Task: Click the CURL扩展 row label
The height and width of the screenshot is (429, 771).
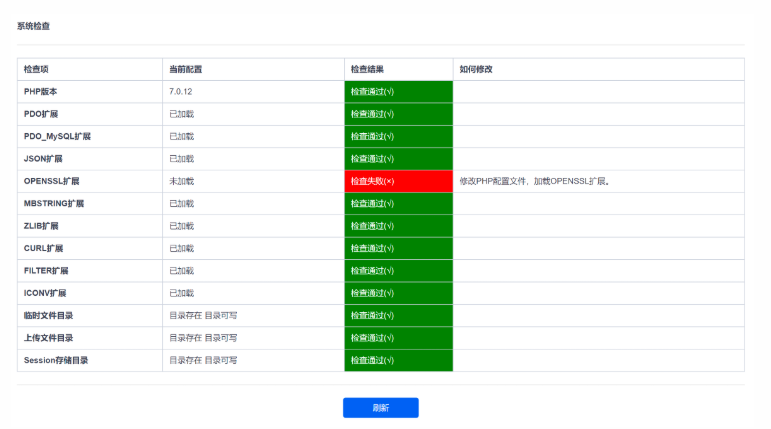Action: tap(43, 248)
